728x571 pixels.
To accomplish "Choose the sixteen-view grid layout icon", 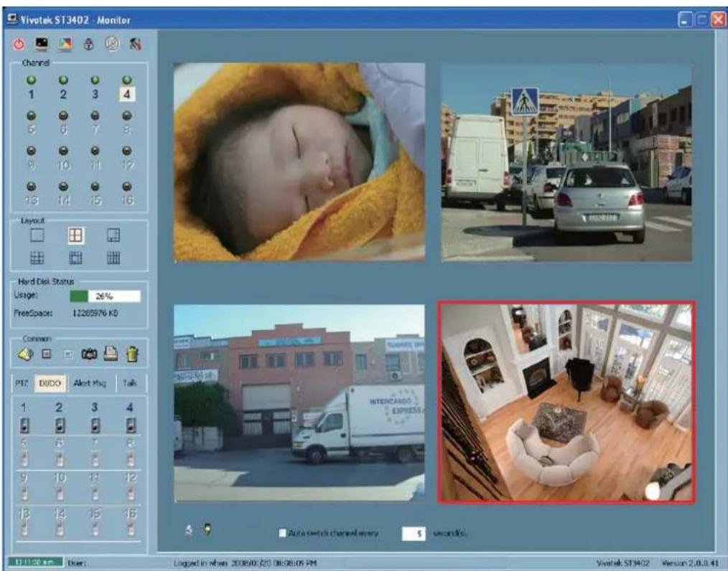I will pyautogui.click(x=113, y=258).
